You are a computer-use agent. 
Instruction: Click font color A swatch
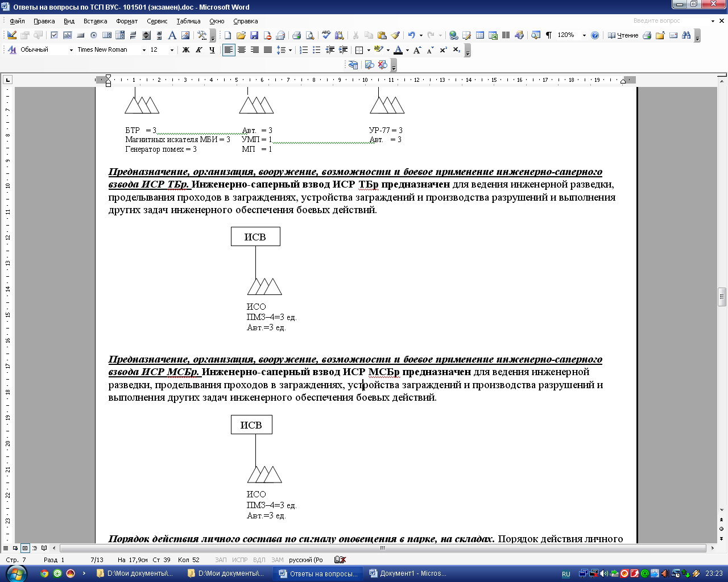[x=398, y=50]
